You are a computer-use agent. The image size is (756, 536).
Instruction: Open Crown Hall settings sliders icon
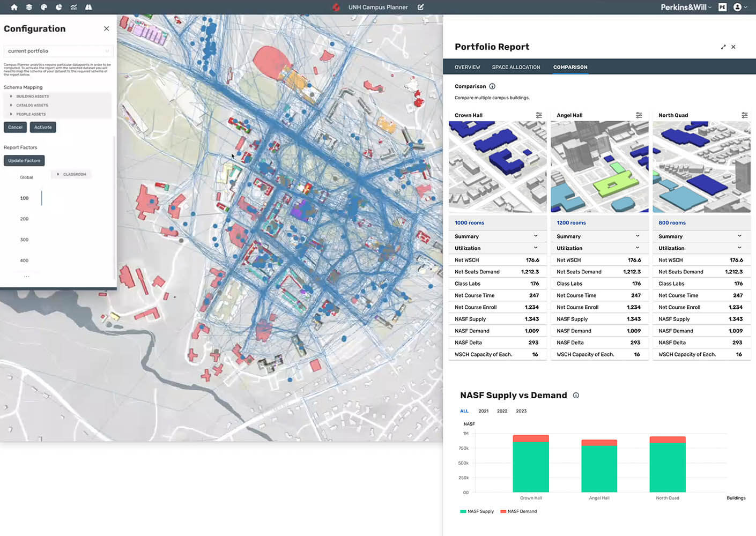pyautogui.click(x=539, y=115)
